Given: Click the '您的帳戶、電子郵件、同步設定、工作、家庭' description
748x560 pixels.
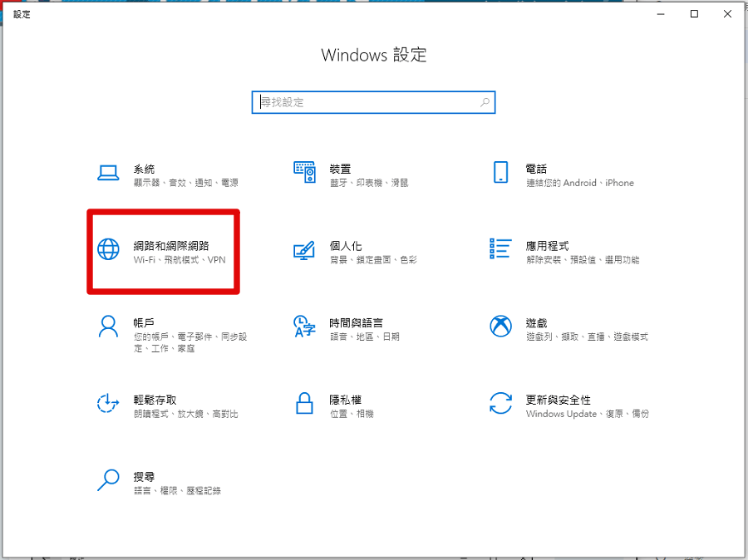Looking at the screenshot, I should 190,342.
